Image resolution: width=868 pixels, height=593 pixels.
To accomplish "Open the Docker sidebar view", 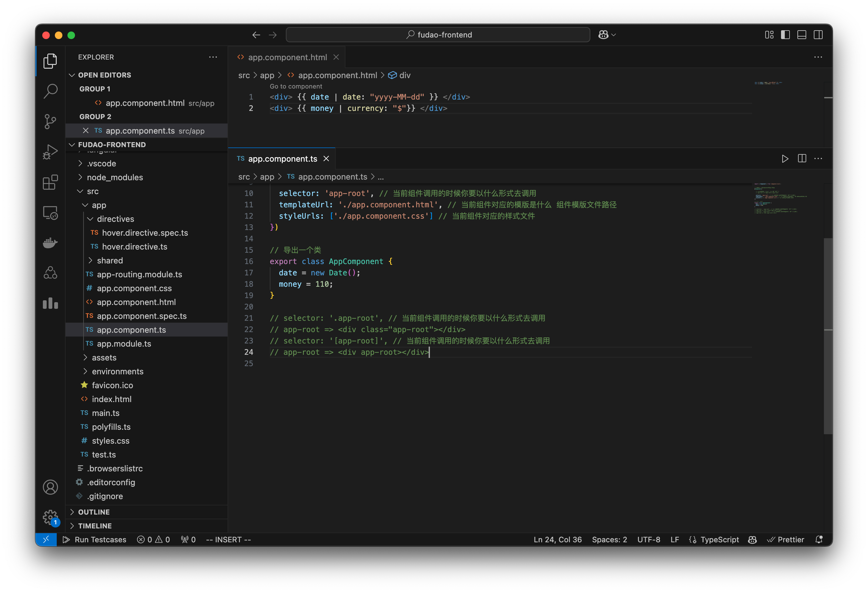I will [50, 243].
